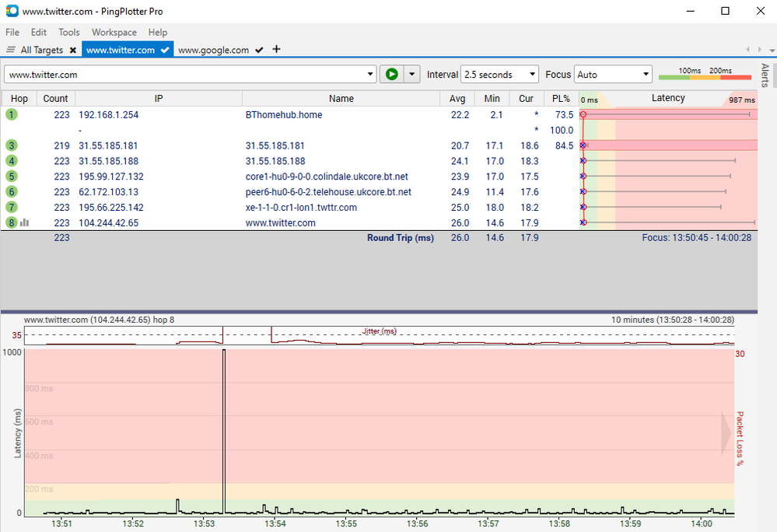Click the Avg column header
777x532 pixels.
(x=457, y=99)
